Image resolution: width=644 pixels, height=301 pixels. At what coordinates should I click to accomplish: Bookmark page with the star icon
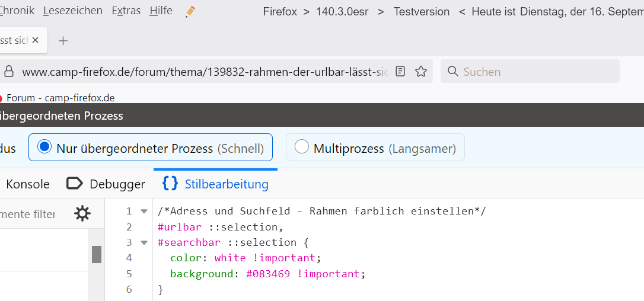tap(421, 72)
